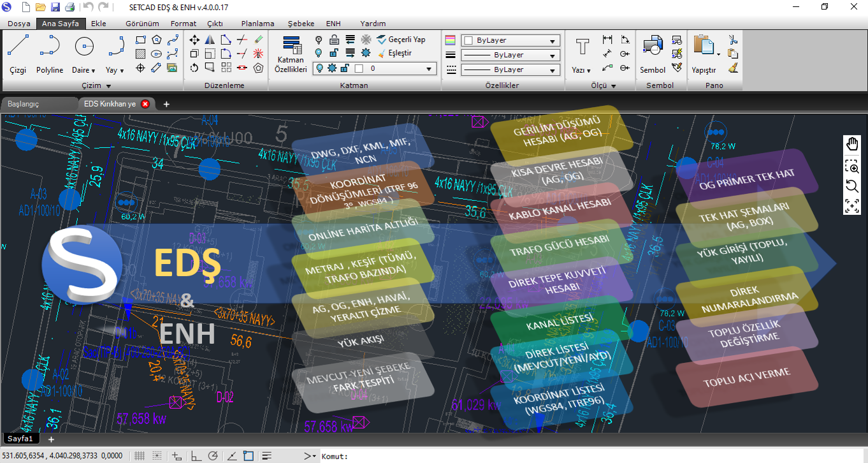Viewport: 868px width, 463px height.
Task: Click the Yapıştır paste icon
Action: [703, 46]
